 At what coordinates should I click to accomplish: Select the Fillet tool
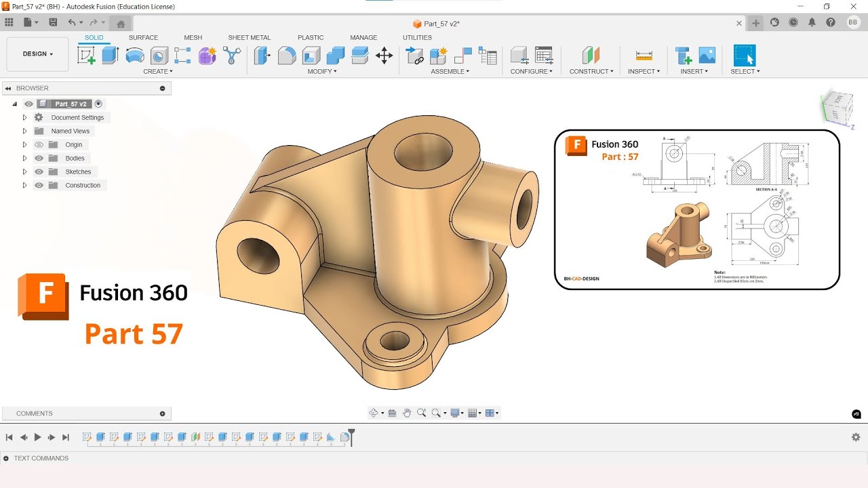coord(287,56)
